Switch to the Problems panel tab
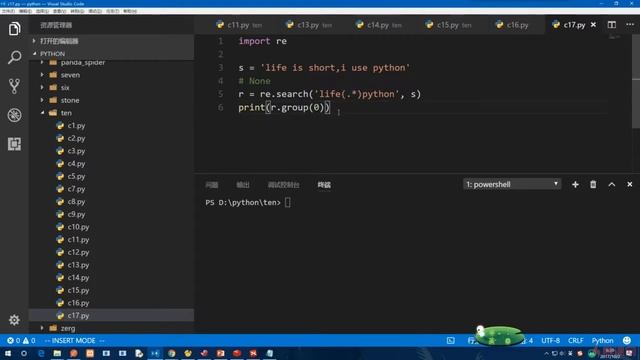The width and height of the screenshot is (640, 360). tap(211, 185)
